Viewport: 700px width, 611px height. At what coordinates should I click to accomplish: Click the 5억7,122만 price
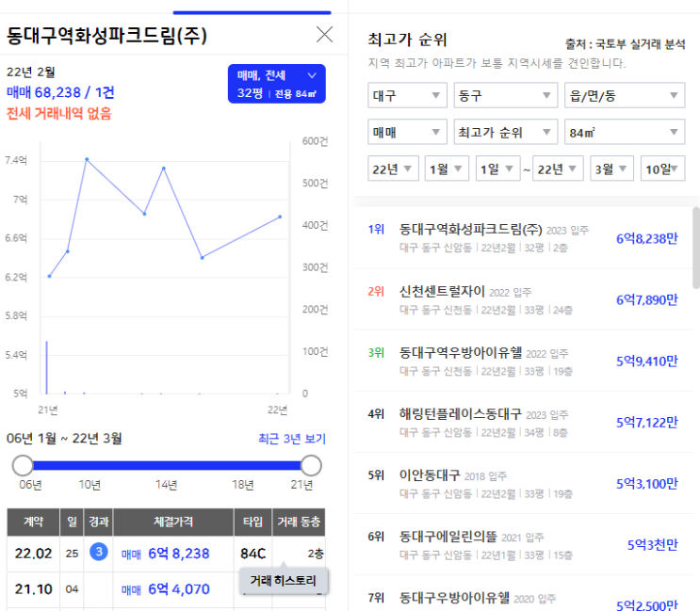pyautogui.click(x=647, y=422)
